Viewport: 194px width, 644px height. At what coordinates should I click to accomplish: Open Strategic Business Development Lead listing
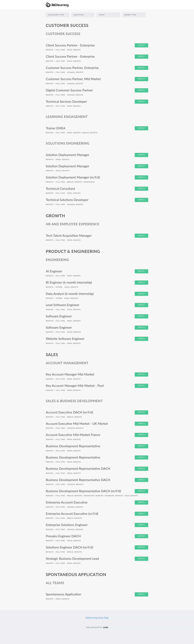coord(72,559)
